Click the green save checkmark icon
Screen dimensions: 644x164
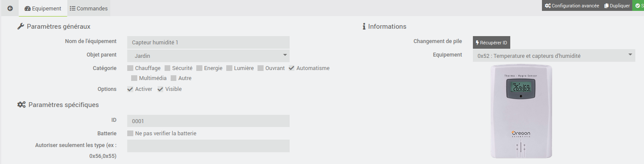coord(638,6)
